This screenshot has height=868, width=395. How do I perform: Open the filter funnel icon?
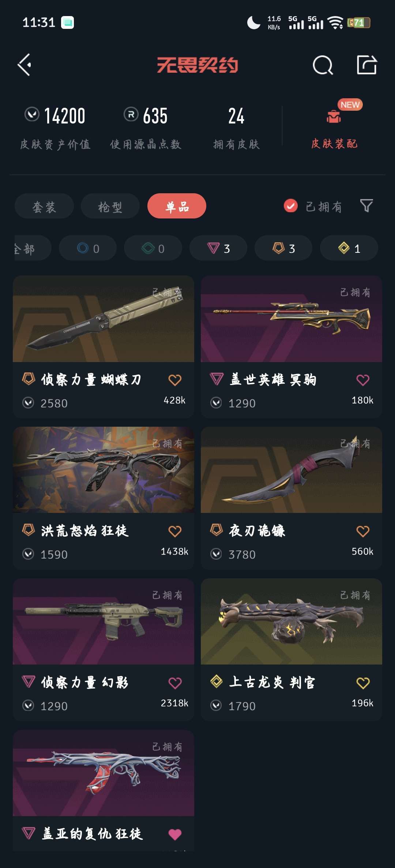coord(366,206)
